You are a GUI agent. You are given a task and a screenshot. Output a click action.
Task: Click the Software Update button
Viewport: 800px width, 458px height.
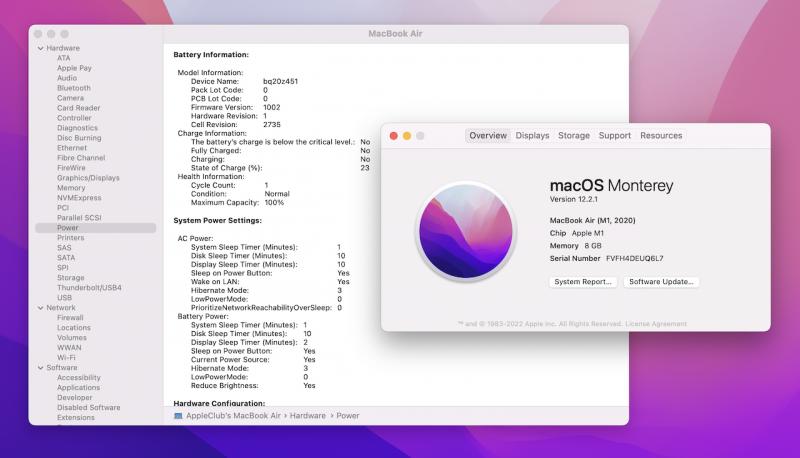661,282
